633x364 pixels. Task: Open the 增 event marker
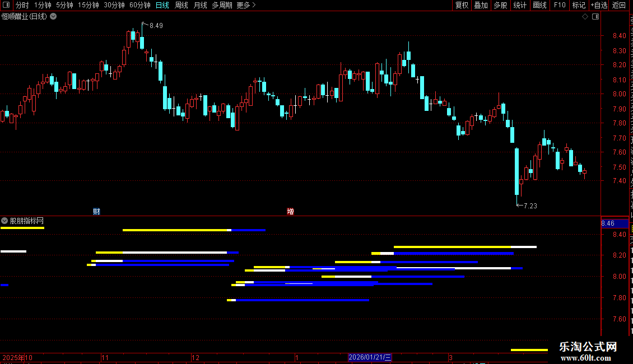pyautogui.click(x=290, y=212)
